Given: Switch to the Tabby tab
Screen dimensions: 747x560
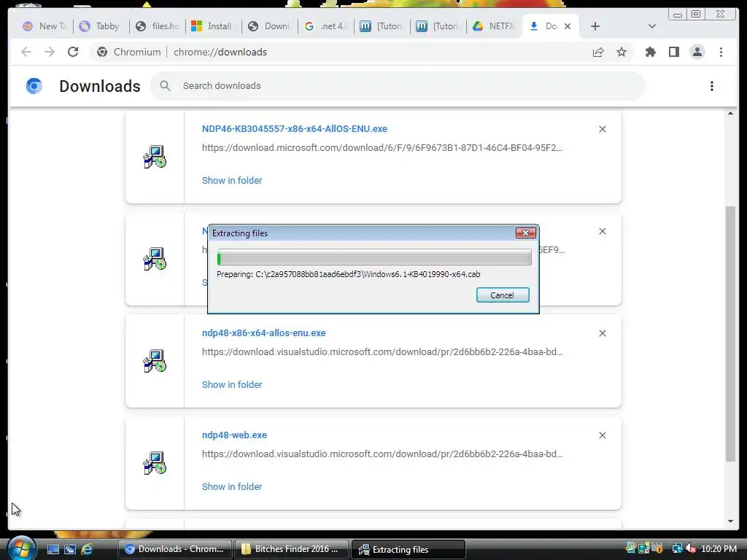Looking at the screenshot, I should pyautogui.click(x=101, y=26).
